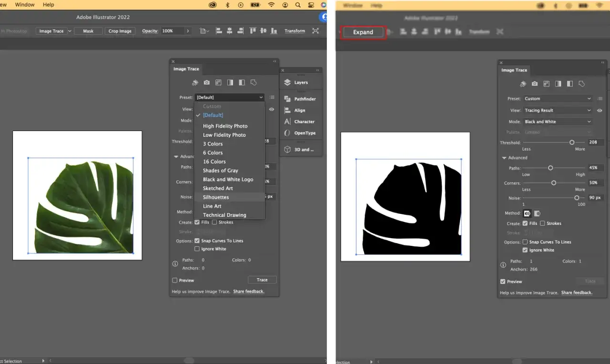Screen dimensions: 610x364
Task: Click vertical align top icon in control bar
Action: pos(253,30)
